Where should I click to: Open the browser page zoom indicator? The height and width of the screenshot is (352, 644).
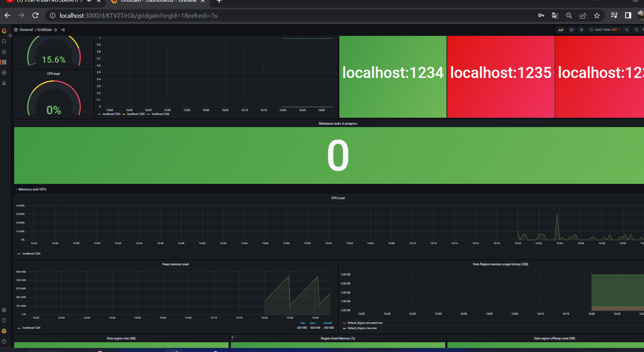569,15
